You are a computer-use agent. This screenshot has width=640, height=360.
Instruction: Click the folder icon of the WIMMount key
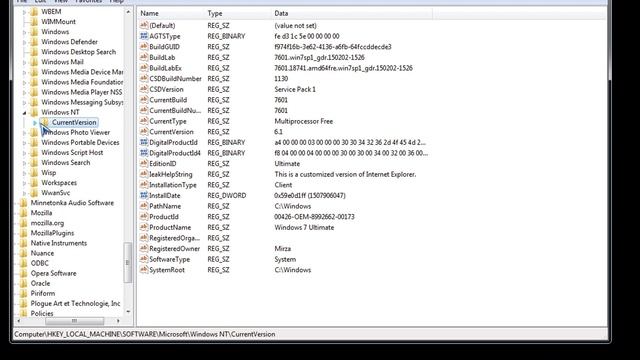pos(34,22)
